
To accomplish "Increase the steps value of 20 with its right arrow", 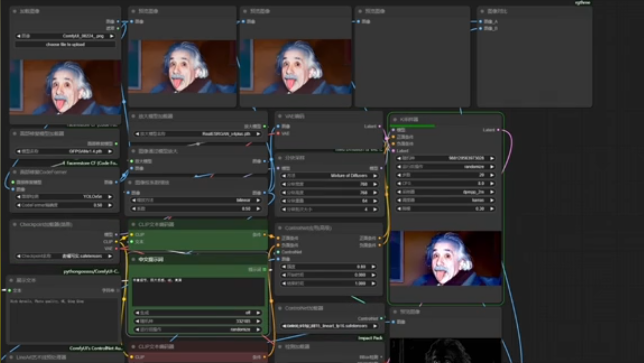I will [492, 175].
